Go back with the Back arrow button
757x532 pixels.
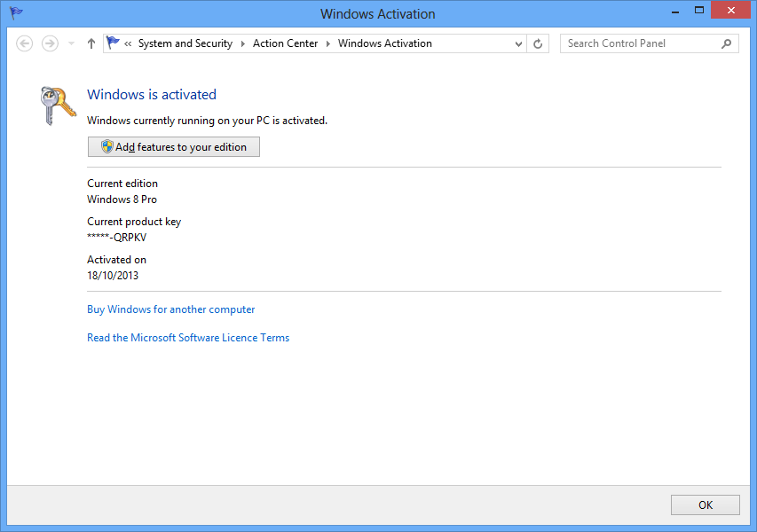[x=25, y=43]
